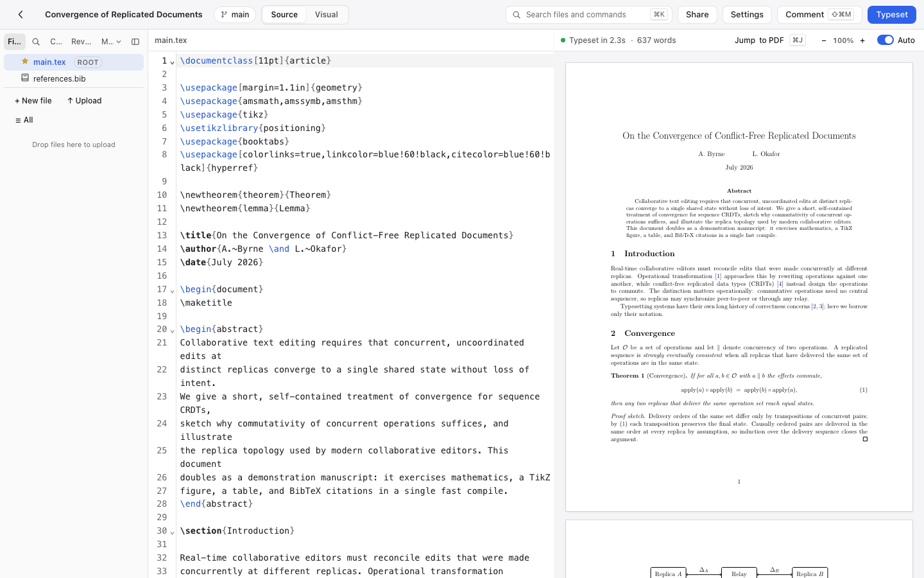Typeset the document
Screen dimensions: 924x578
pos(892,14)
